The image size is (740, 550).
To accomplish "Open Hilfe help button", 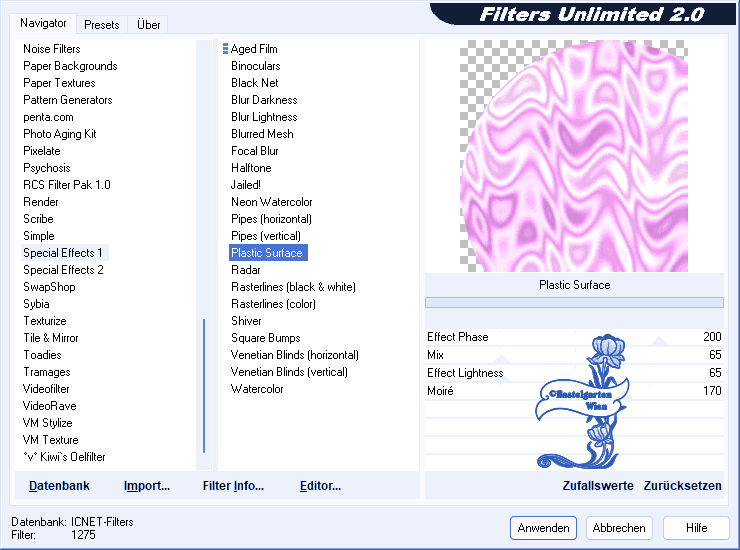I will [x=696, y=528].
